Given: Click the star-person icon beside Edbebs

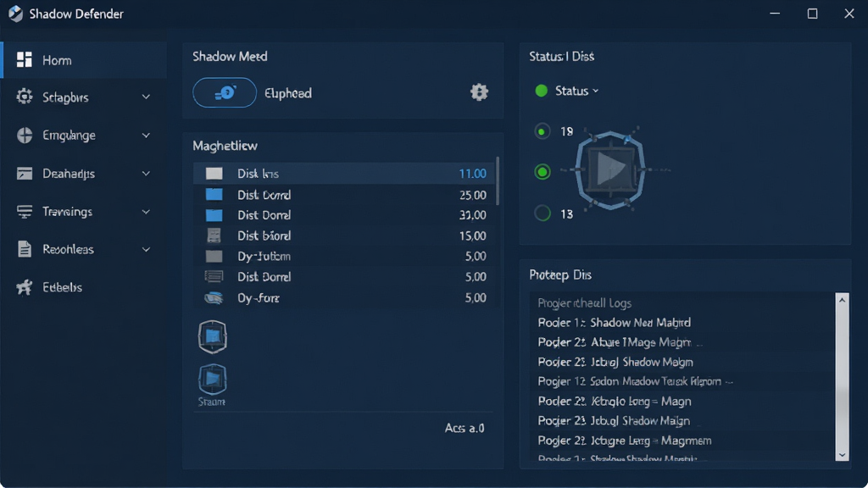Looking at the screenshot, I should [25, 287].
